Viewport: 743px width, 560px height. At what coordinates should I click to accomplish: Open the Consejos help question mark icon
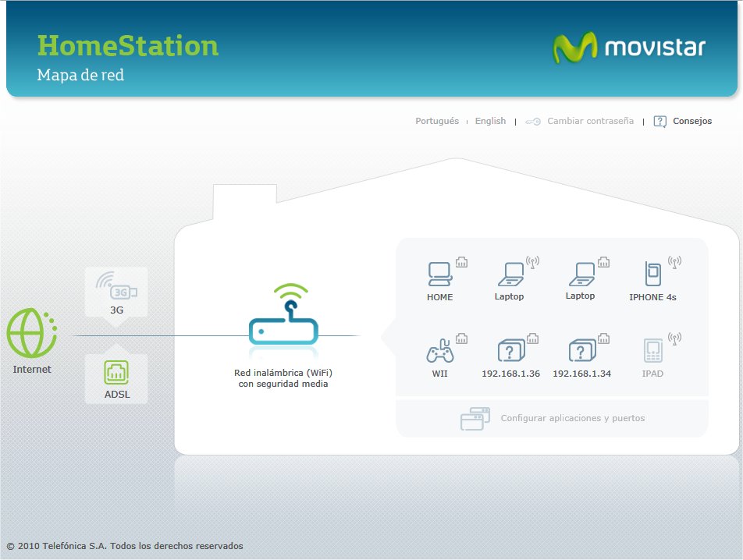point(659,121)
